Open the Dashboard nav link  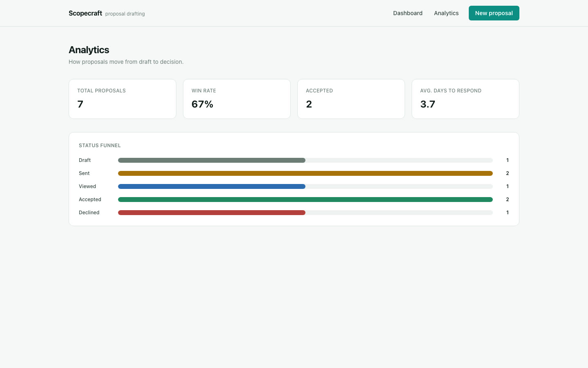[x=408, y=13]
